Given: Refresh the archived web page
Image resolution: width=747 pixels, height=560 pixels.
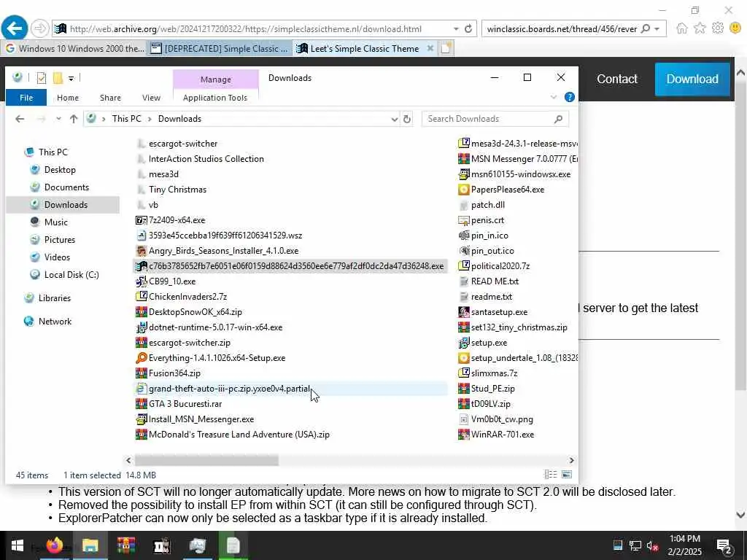Looking at the screenshot, I should point(468,29).
